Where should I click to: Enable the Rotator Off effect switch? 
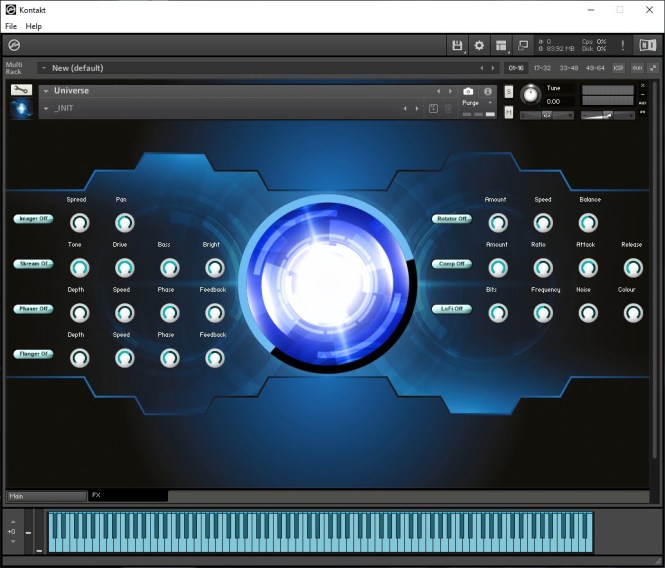point(451,218)
